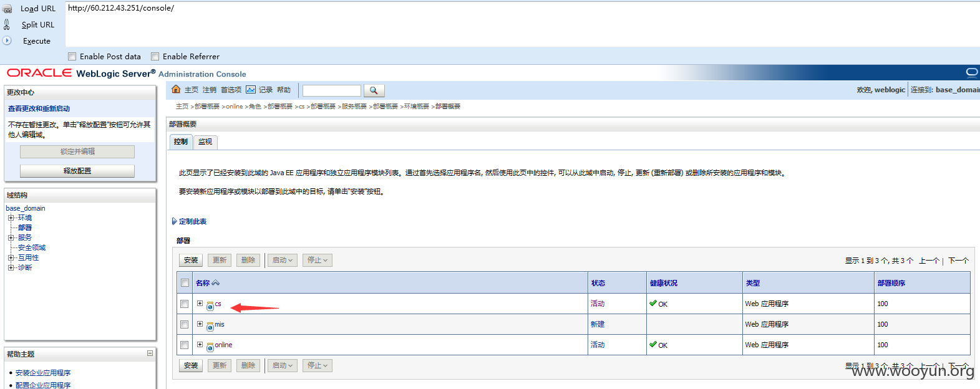Collapse the 帮助主题 panel
The height and width of the screenshot is (389, 980).
click(x=150, y=353)
